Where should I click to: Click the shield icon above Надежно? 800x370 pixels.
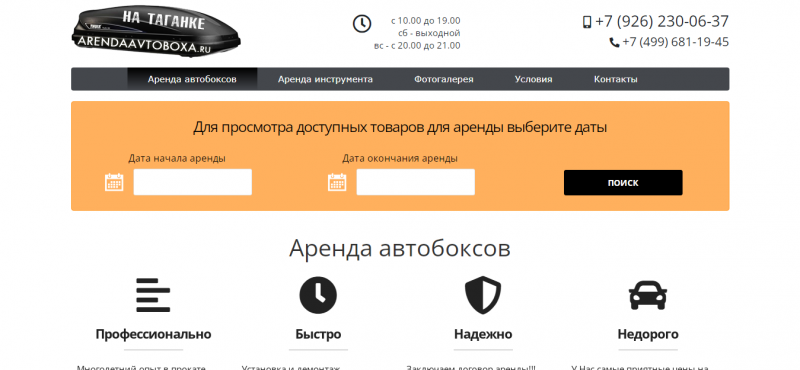[x=483, y=295]
